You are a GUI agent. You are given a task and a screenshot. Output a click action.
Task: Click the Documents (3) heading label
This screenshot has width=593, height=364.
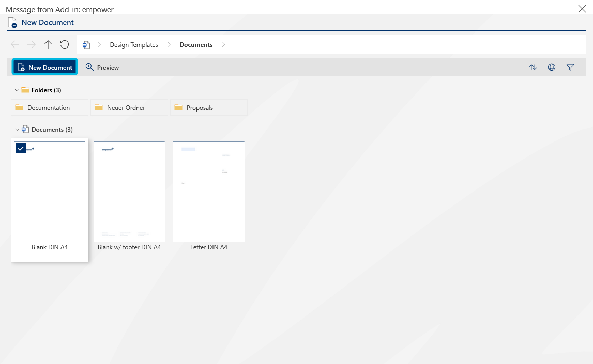52,130
